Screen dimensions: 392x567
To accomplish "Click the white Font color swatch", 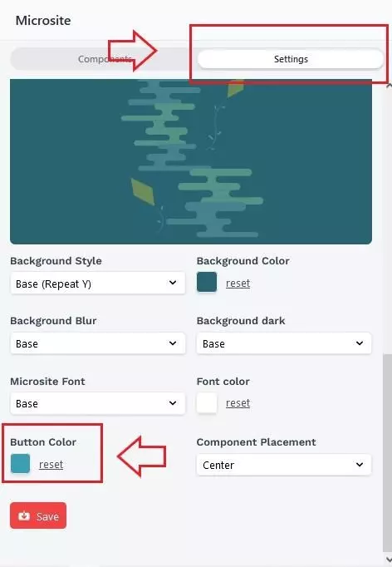I will (207, 403).
